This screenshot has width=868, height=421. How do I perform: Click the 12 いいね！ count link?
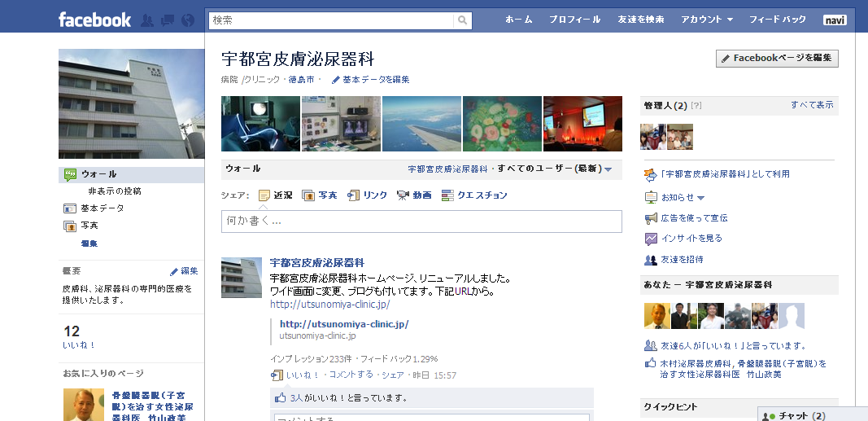click(80, 337)
